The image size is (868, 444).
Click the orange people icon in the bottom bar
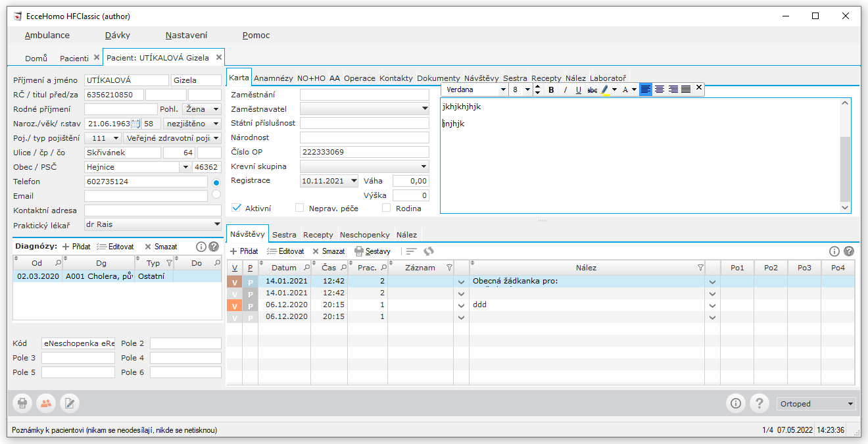click(x=46, y=403)
